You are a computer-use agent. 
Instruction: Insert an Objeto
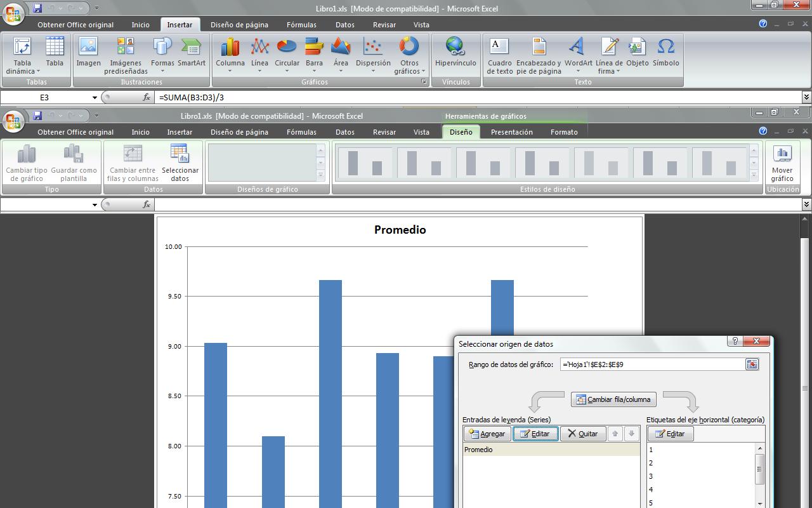637,52
